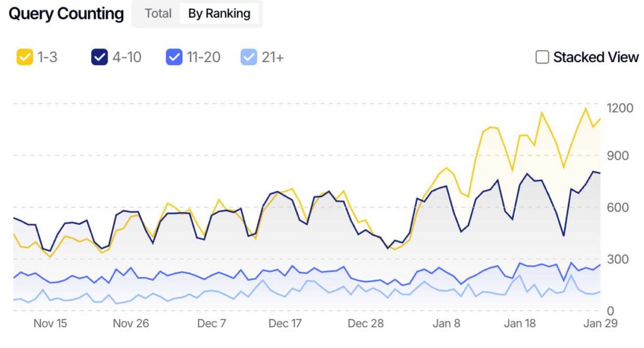
Task: Select the Jan 8 date label
Action: point(447,324)
